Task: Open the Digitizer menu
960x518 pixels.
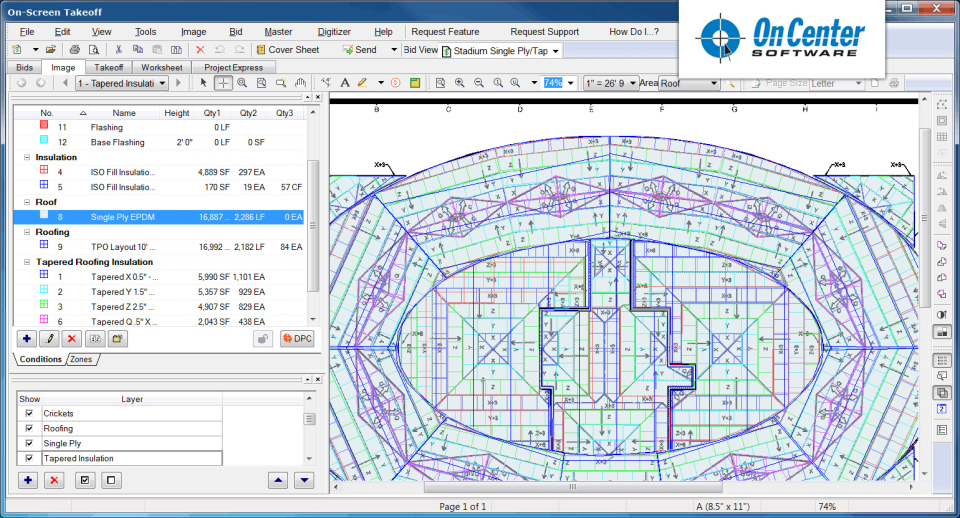Action: [333, 32]
